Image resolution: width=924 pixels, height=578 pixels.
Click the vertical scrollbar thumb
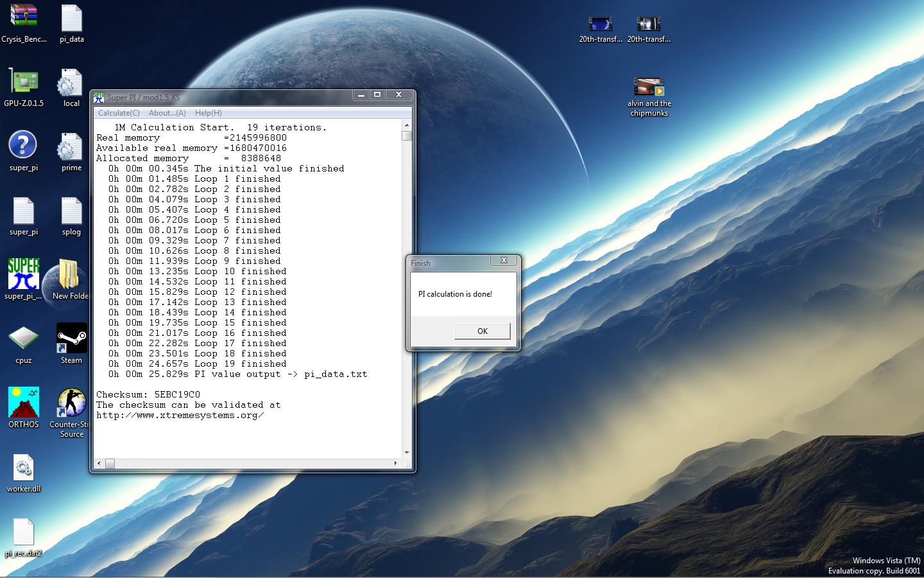(x=407, y=136)
